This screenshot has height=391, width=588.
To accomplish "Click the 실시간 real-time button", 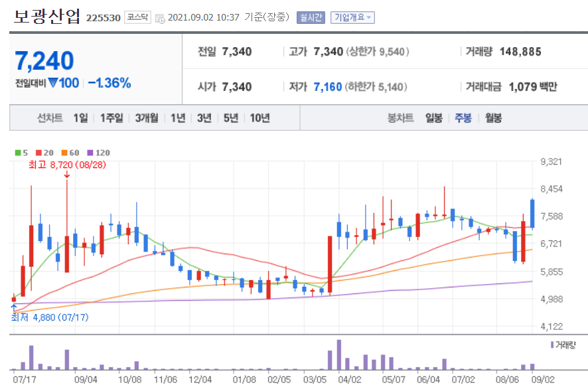I will [x=311, y=17].
